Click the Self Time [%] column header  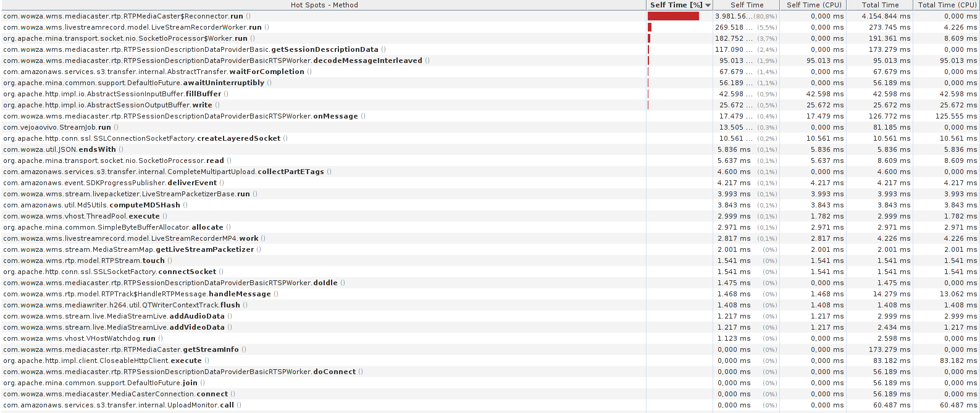[680, 5]
